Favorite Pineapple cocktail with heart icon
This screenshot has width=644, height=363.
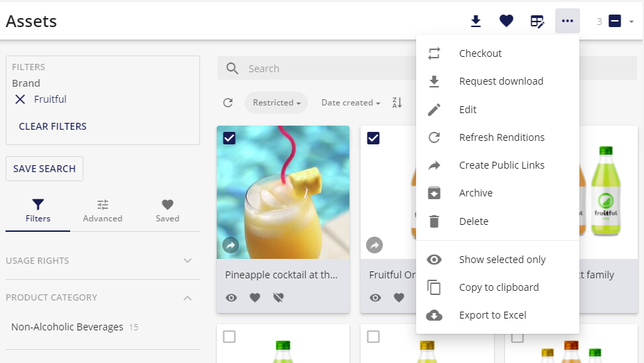click(x=255, y=298)
